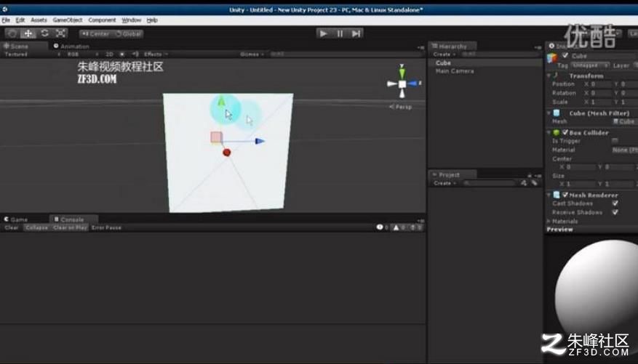Image resolution: width=638 pixels, height=364 pixels.
Task: Open Project Create dropdown
Action: (x=444, y=183)
